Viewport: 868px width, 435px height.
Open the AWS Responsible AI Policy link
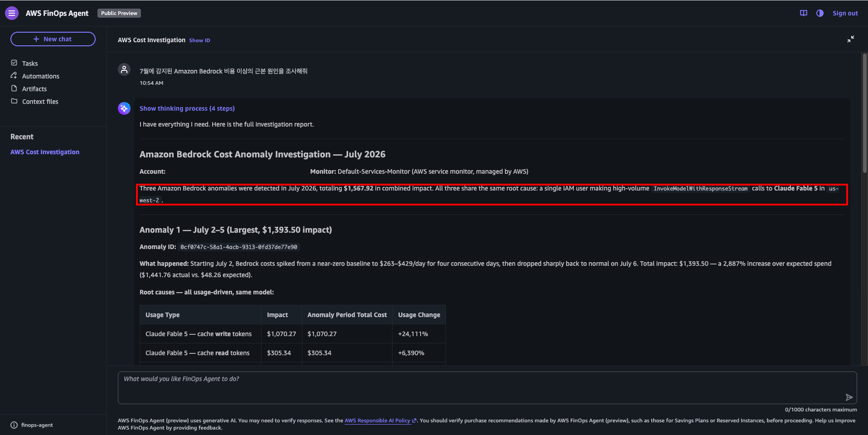coord(380,420)
